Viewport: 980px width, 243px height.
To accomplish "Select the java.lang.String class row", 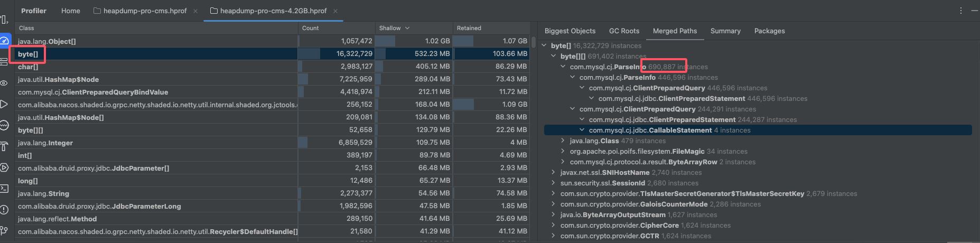I will [272, 193].
